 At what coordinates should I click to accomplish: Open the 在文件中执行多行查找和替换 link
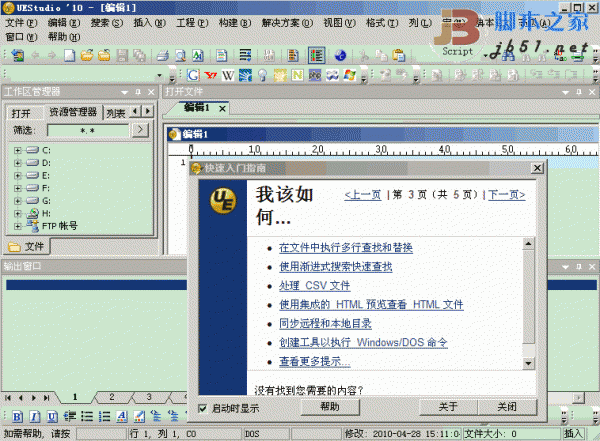(x=346, y=248)
